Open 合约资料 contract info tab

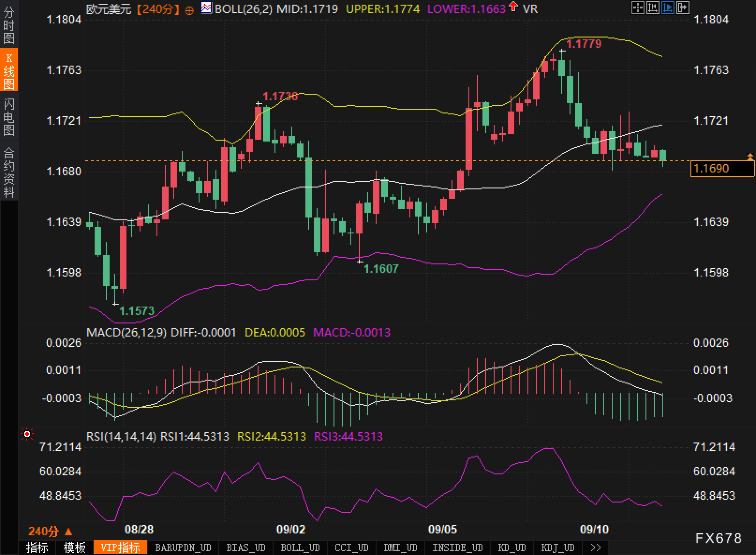(9, 172)
